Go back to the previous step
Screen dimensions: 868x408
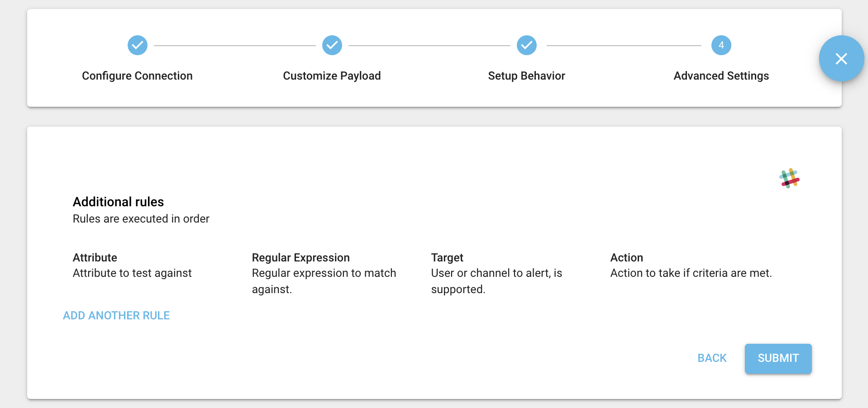pos(712,358)
